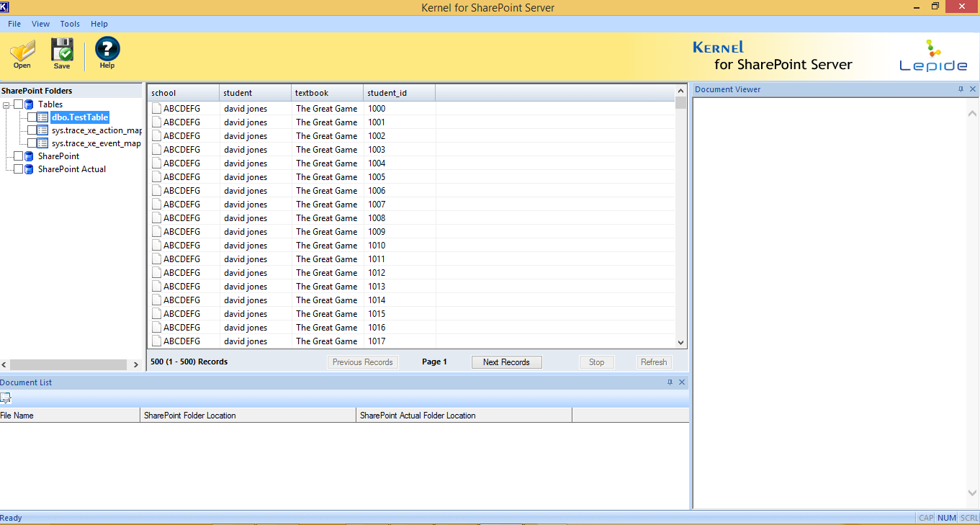This screenshot has height=525, width=980.
Task: Click the Help question mark icon
Action: point(107,52)
